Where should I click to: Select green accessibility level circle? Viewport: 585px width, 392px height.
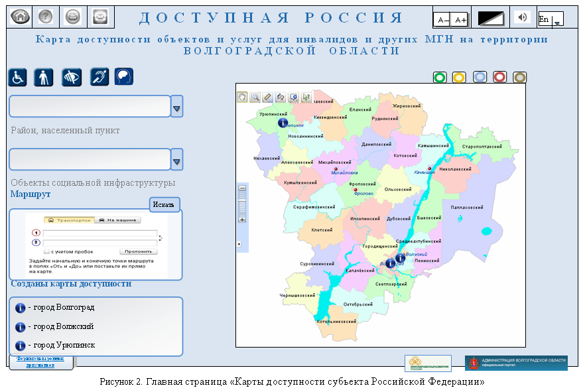coord(440,78)
